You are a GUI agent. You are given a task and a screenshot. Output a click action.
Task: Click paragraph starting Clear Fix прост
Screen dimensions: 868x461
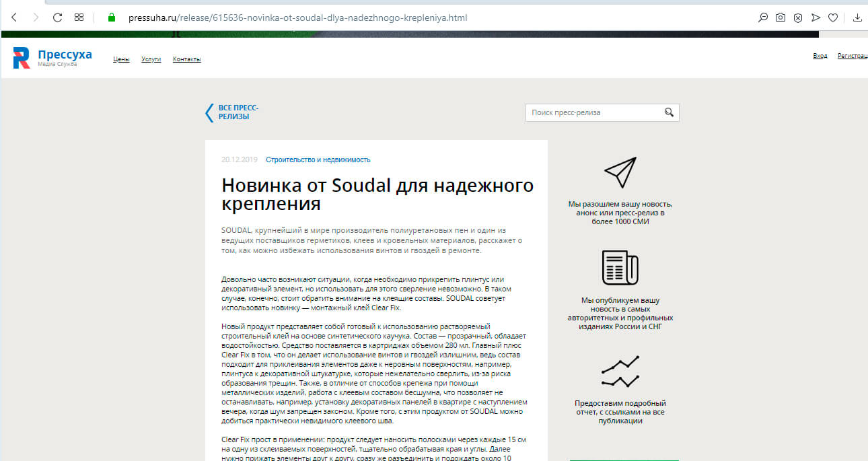point(374,448)
